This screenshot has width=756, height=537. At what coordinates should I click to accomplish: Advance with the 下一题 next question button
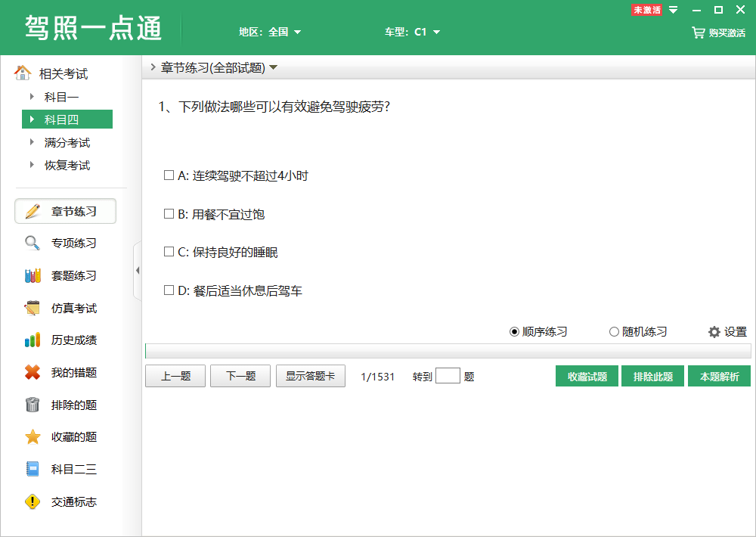point(240,376)
